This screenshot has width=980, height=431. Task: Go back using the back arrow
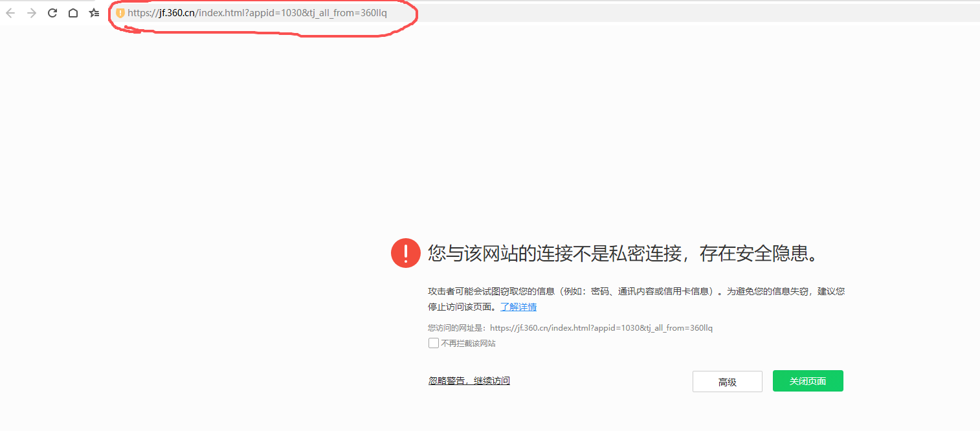[x=10, y=13]
